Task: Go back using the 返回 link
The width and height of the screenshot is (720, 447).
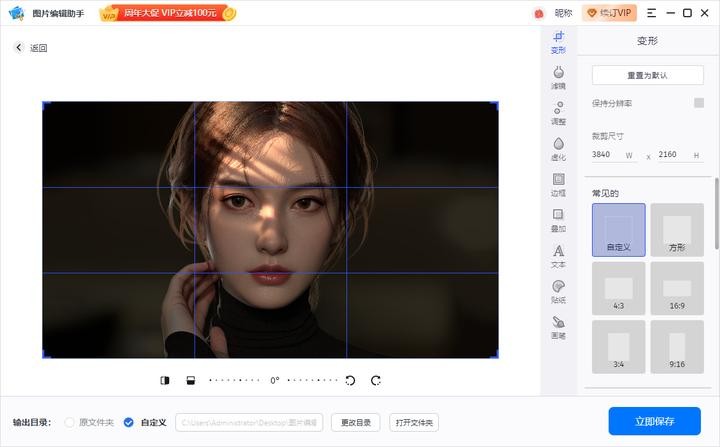Action: 31,48
